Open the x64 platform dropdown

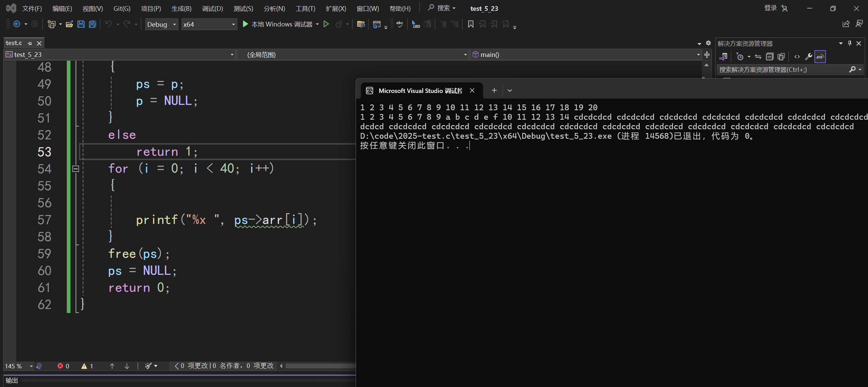pyautogui.click(x=233, y=24)
